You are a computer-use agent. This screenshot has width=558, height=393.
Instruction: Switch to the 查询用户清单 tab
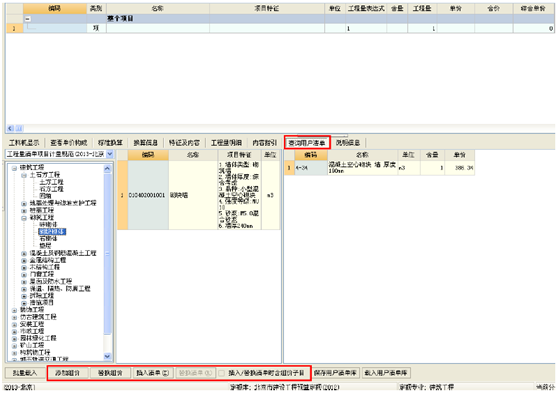click(x=307, y=143)
